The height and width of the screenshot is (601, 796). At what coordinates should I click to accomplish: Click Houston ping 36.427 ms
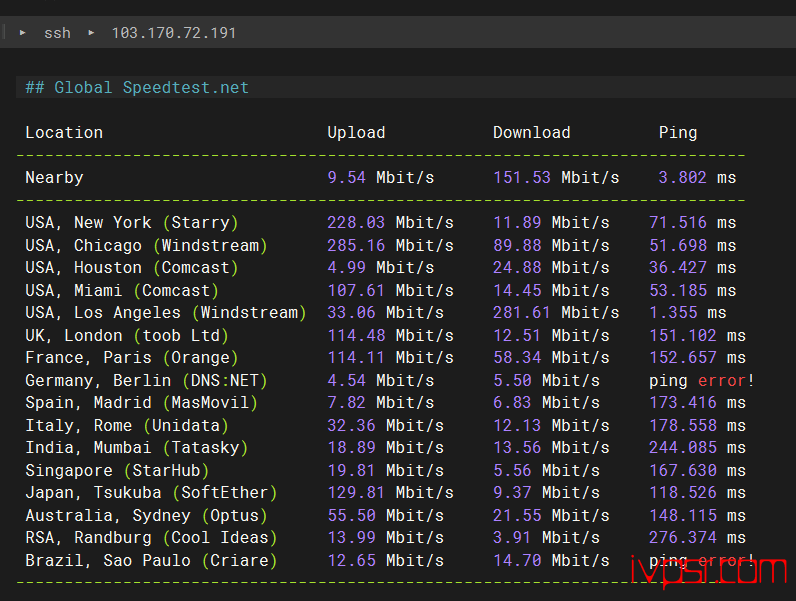point(692,268)
